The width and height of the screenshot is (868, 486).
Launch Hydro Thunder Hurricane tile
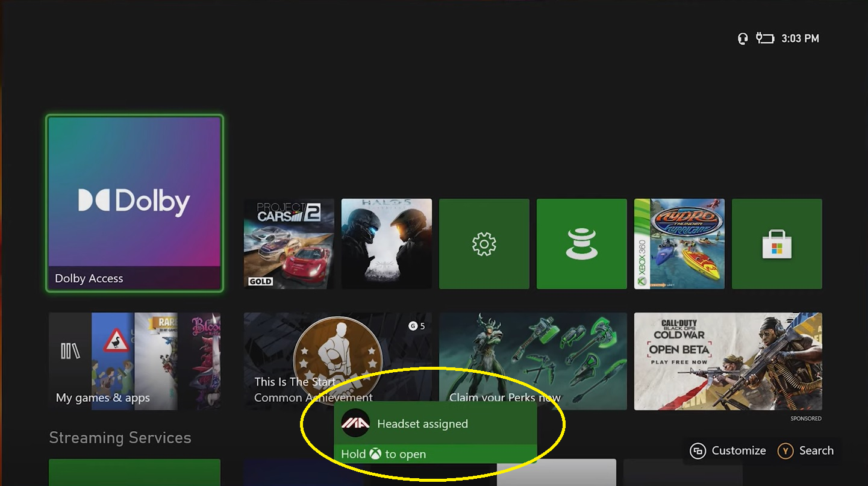(x=679, y=244)
